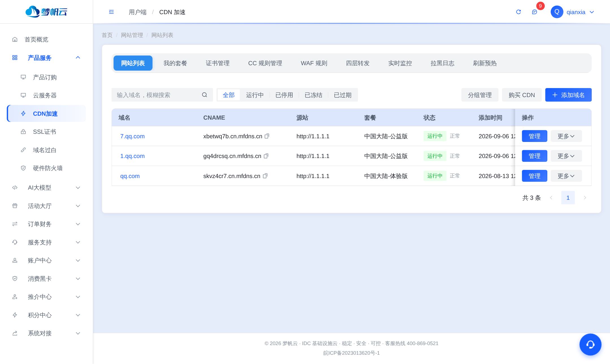Click the 梦帆云 logo
The width and height of the screenshot is (610, 364).
coord(46,12)
